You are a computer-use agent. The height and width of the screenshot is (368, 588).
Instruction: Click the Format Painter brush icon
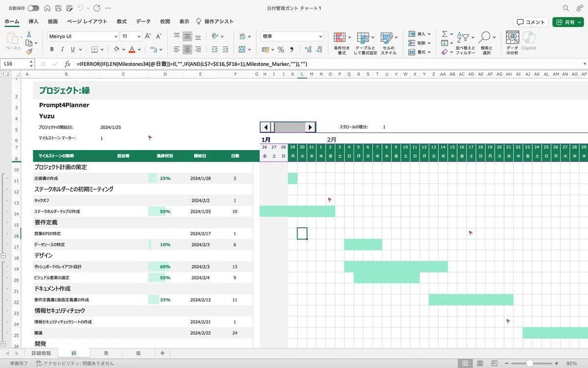pos(29,52)
